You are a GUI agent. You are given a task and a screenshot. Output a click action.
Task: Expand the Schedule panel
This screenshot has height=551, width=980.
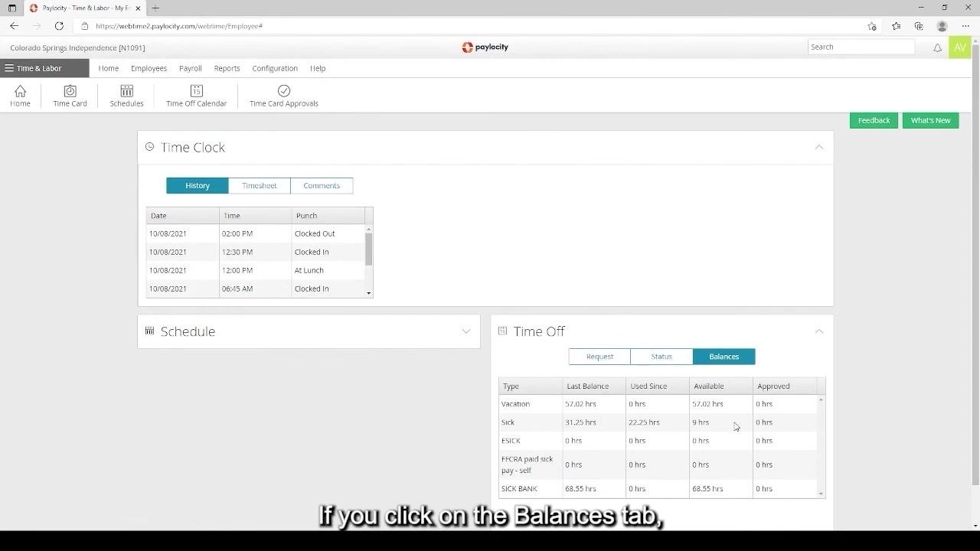[465, 331]
